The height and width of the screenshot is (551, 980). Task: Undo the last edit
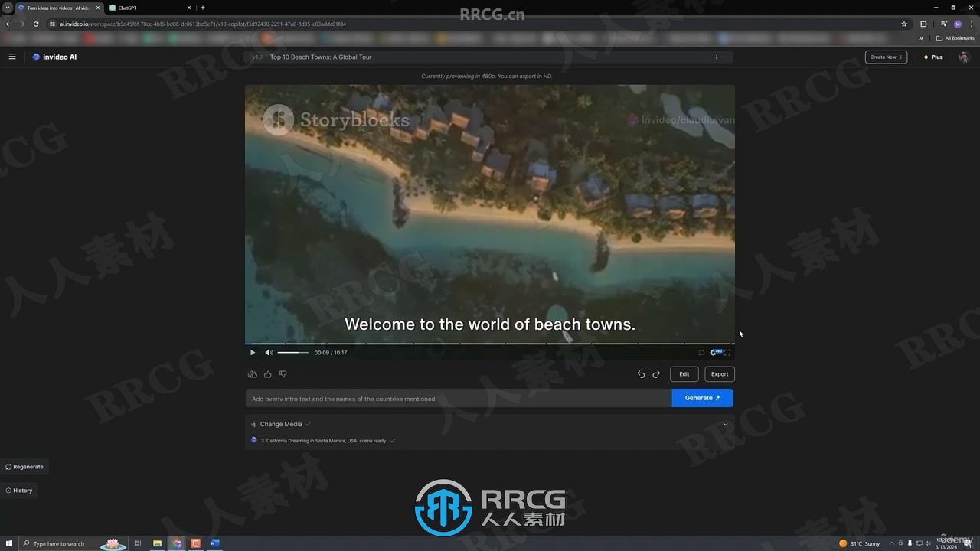641,374
